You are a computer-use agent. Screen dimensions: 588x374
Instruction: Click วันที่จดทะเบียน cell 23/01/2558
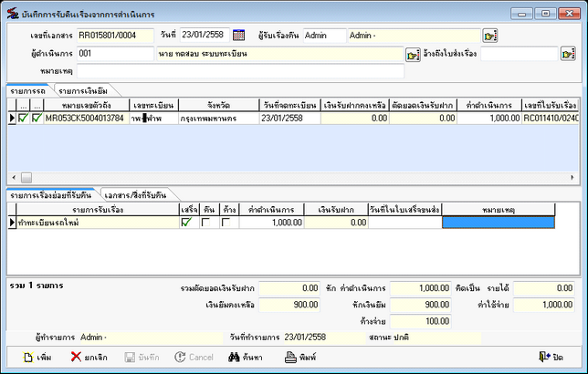(289, 118)
